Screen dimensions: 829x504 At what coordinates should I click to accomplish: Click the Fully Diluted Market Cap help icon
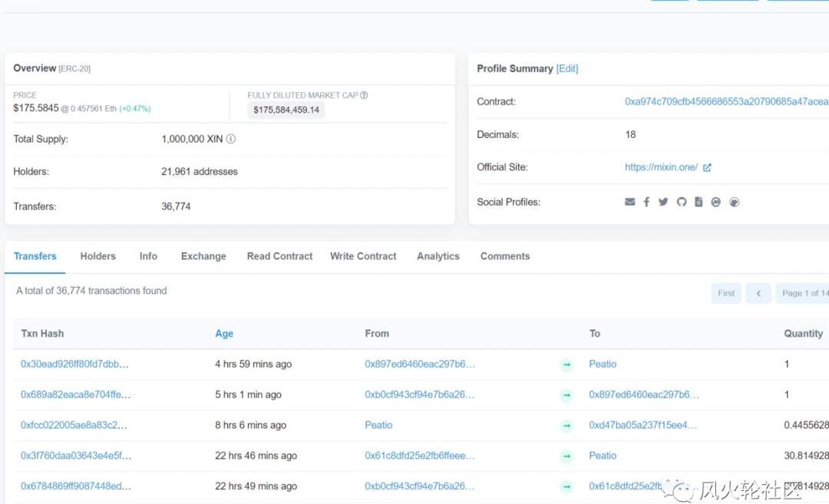pyautogui.click(x=364, y=95)
